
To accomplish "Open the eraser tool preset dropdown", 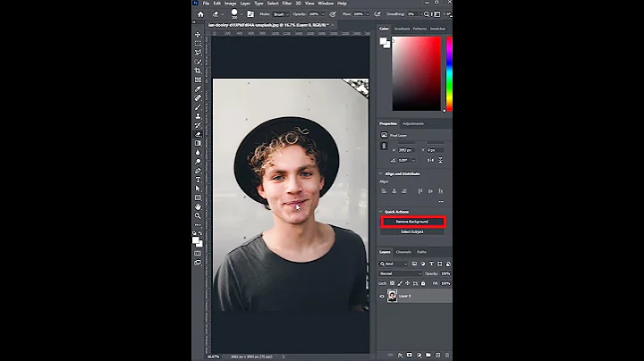I will click(222, 14).
